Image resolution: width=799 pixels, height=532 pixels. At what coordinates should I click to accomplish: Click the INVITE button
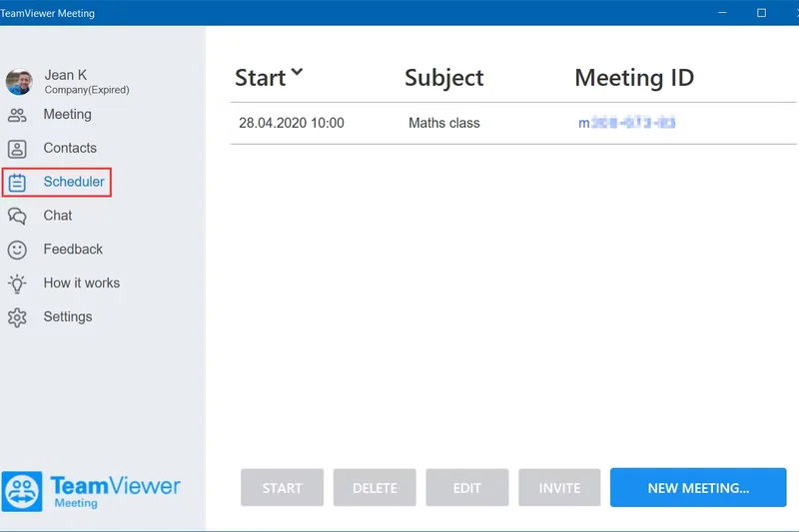click(559, 488)
